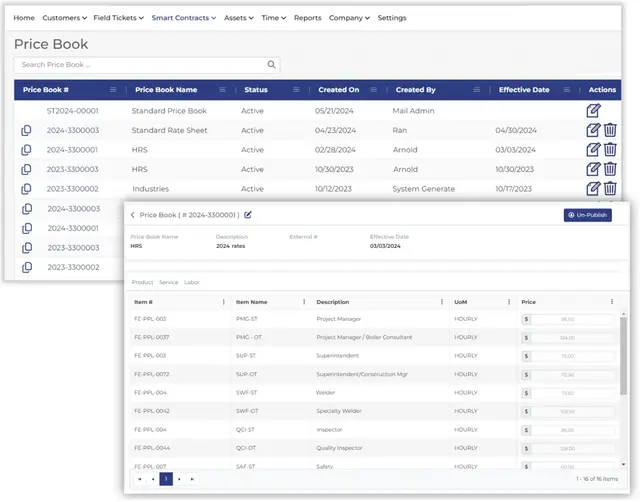Viewport: 640px width, 502px height.
Task: Expand the Field Tickets dropdown menu
Action: point(118,18)
